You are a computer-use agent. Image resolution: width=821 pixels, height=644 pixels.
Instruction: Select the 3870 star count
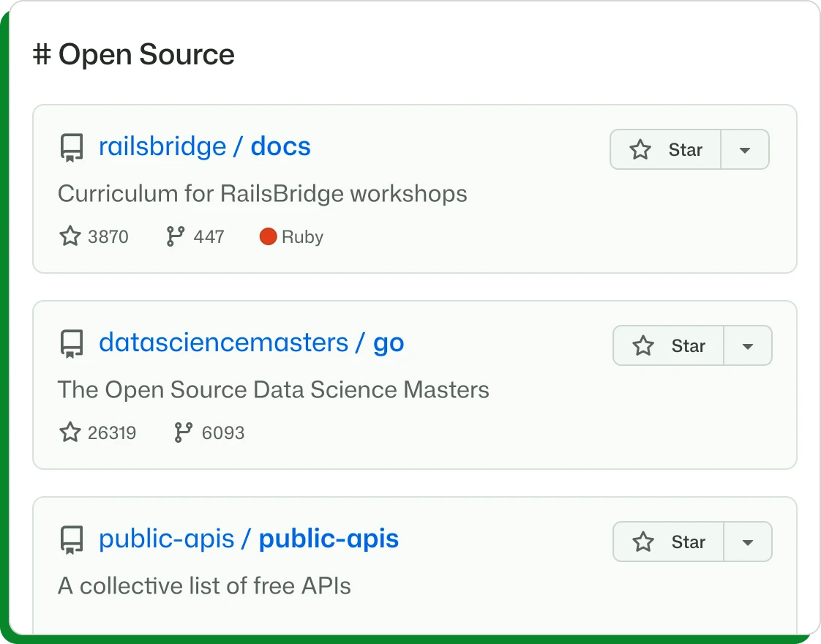tap(108, 236)
